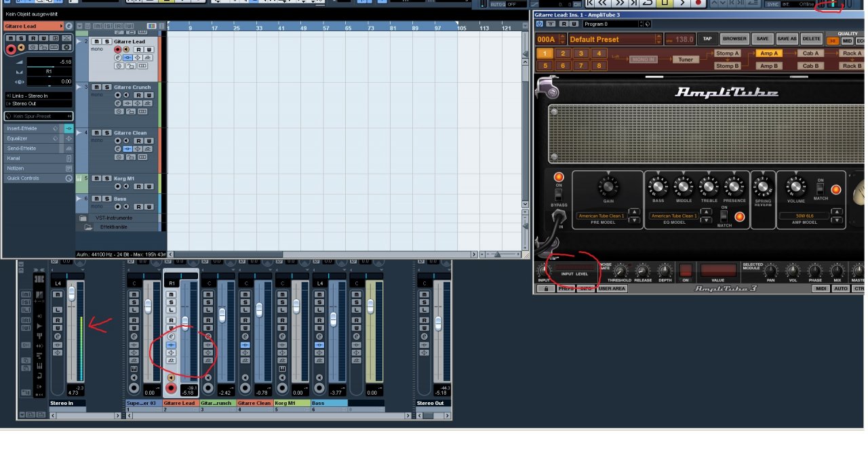
Task: Click the USER AREA button in AmpliTube
Action: (612, 289)
